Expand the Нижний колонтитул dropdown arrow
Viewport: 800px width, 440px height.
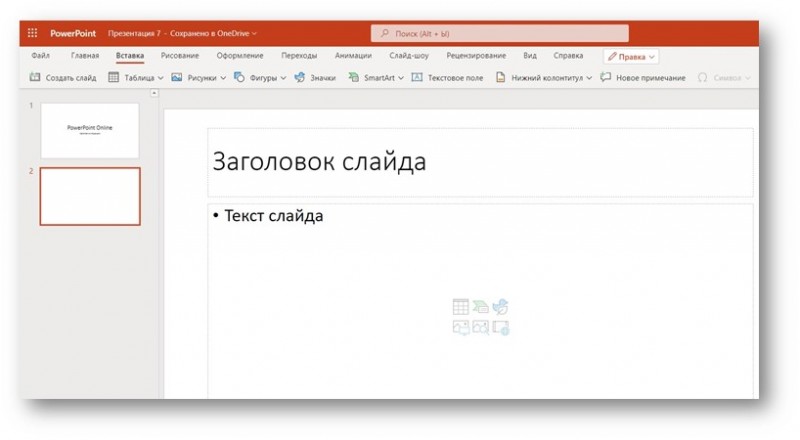tap(589, 78)
